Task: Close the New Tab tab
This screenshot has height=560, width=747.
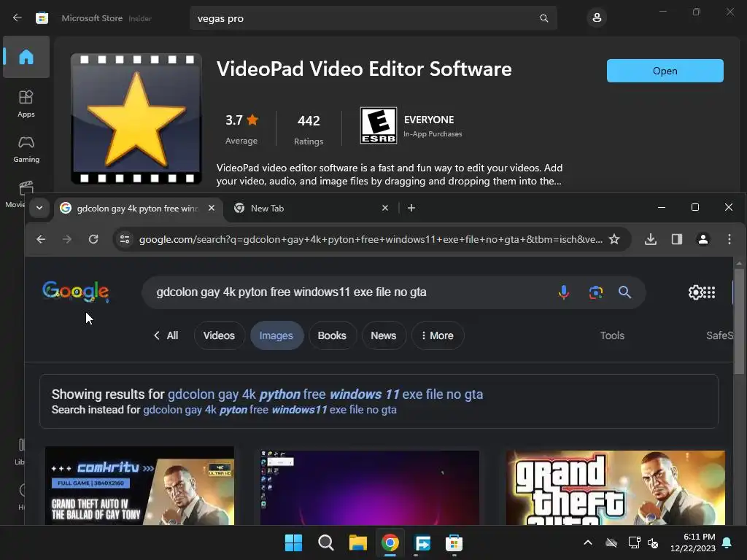Action: point(385,208)
